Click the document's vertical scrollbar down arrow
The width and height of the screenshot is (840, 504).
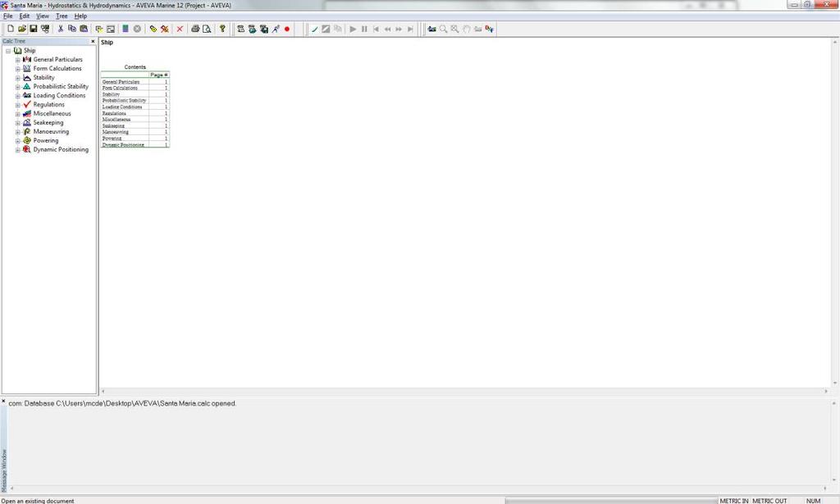coord(834,383)
